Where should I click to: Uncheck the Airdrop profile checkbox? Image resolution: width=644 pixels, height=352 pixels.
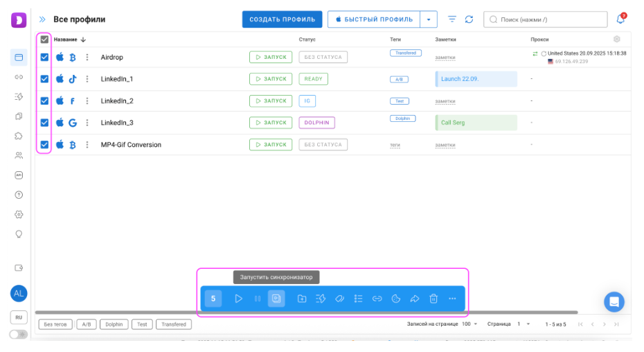pos(44,57)
